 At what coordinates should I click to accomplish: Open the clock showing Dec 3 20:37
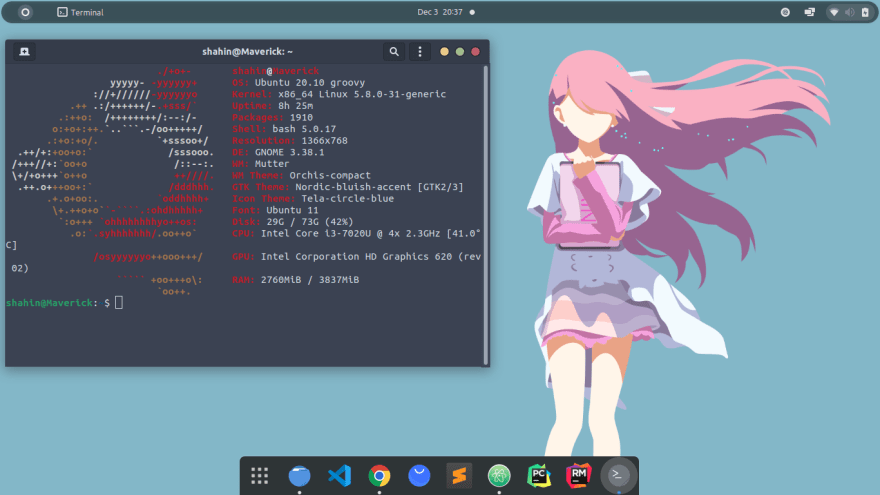point(439,12)
